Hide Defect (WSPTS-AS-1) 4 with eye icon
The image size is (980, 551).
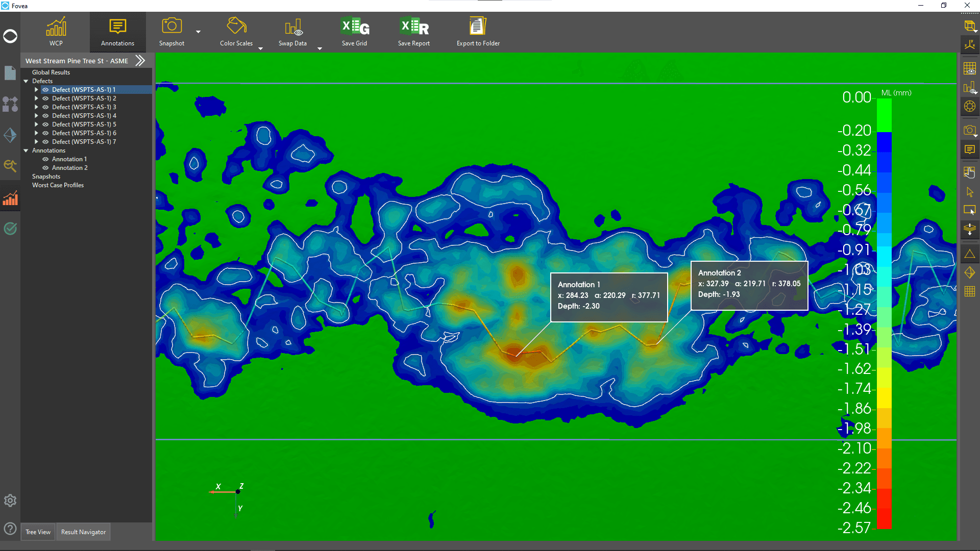click(45, 116)
